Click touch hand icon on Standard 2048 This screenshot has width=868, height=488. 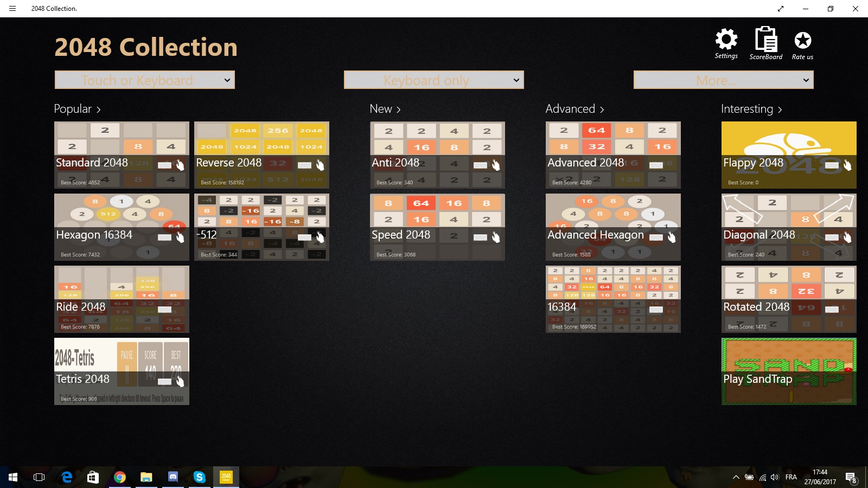180,165
